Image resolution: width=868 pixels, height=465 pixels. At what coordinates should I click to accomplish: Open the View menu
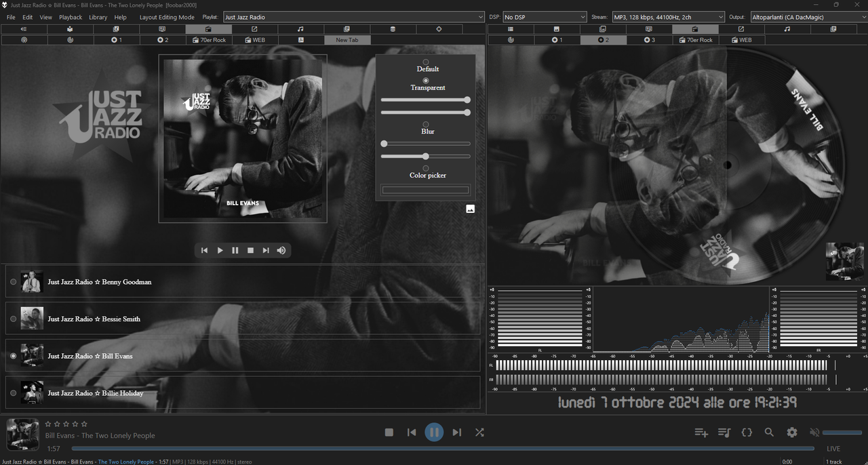(x=46, y=17)
